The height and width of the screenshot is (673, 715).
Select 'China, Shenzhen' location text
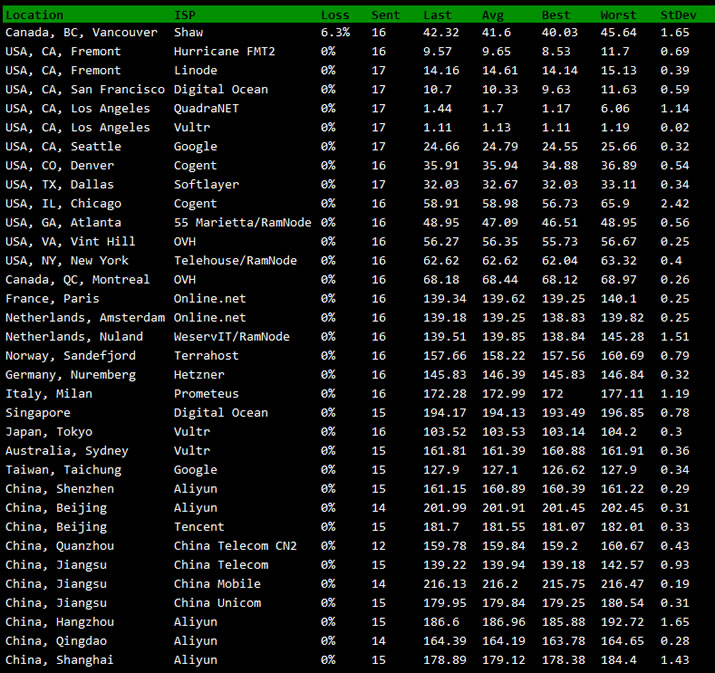pyautogui.click(x=60, y=489)
